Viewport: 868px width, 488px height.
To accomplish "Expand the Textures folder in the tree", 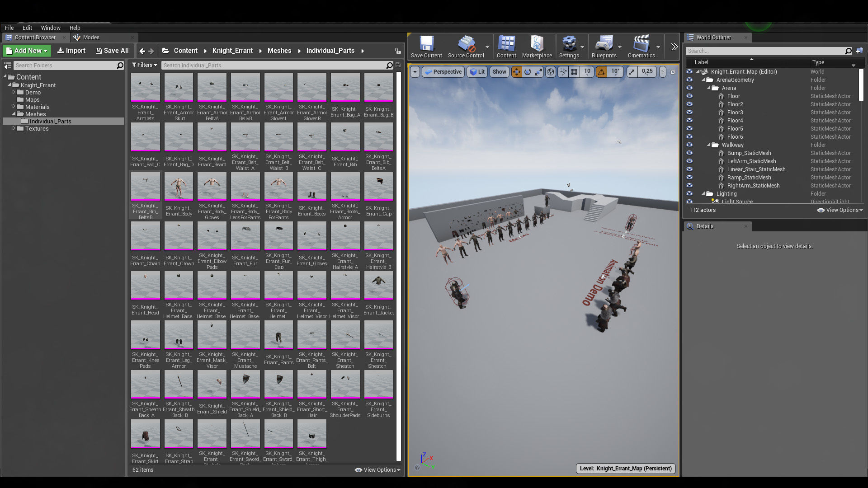I will pyautogui.click(x=14, y=128).
